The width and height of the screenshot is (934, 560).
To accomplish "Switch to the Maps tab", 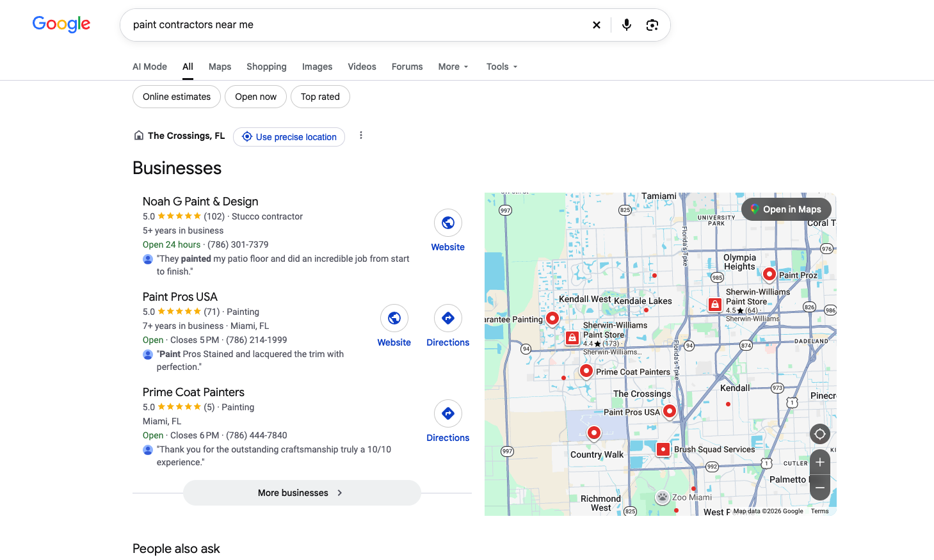I will point(220,67).
